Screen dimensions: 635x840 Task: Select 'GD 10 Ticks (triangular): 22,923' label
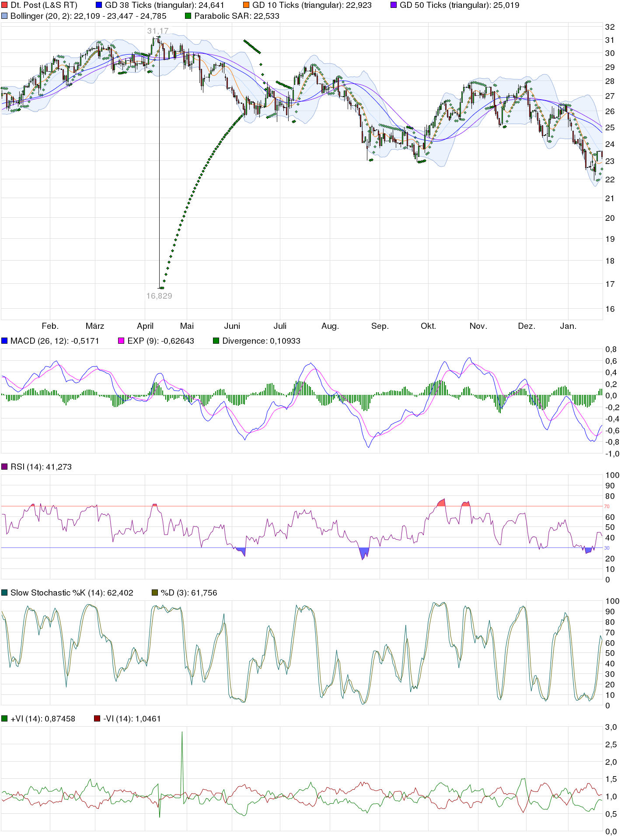click(x=312, y=5)
